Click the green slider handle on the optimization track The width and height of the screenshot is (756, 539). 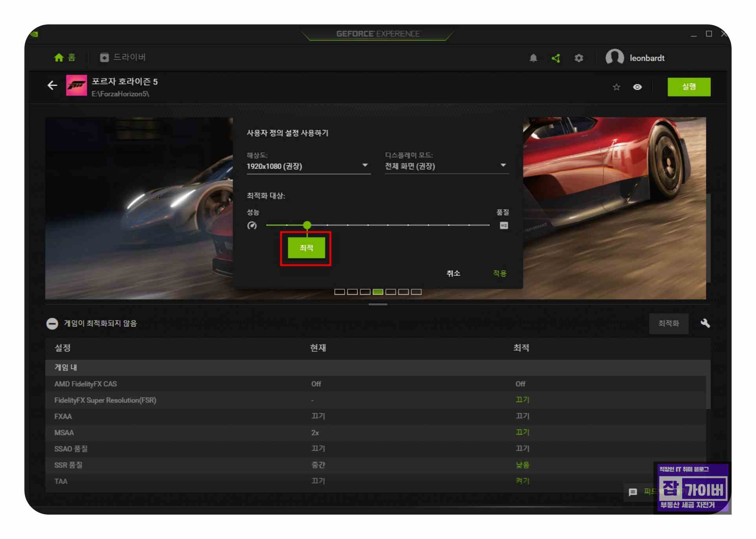[x=307, y=225]
